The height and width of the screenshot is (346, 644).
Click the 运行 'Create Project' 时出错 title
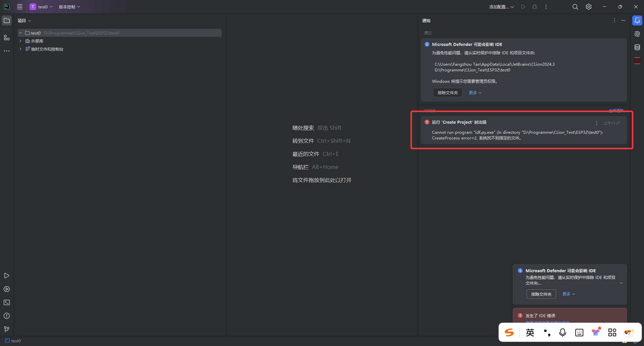click(x=459, y=122)
